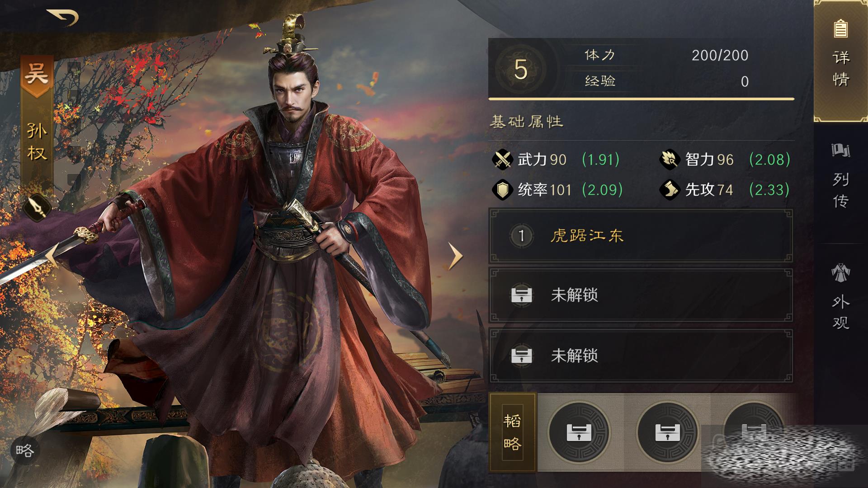Click the 韬略 label button
This screenshot has width=868, height=488.
coord(513,432)
